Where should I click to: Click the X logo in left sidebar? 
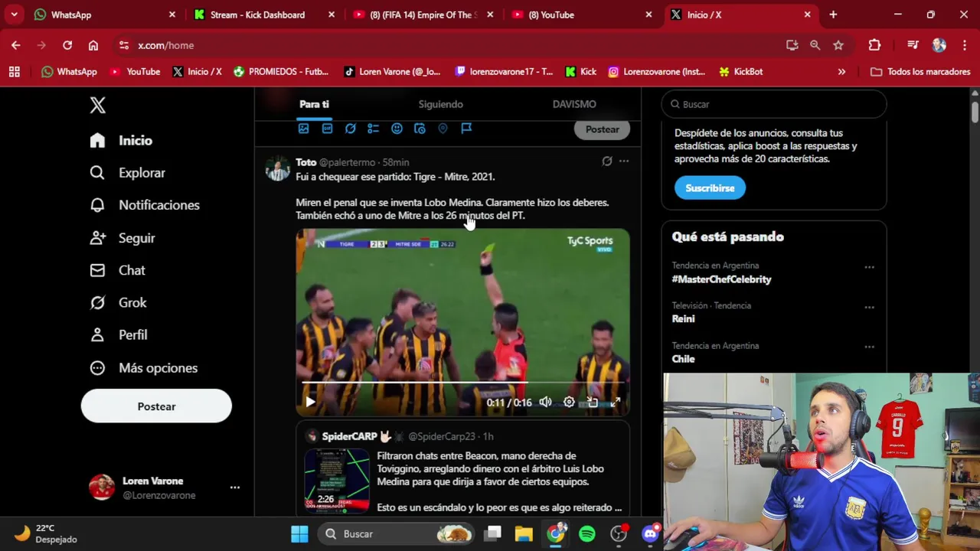(x=97, y=106)
